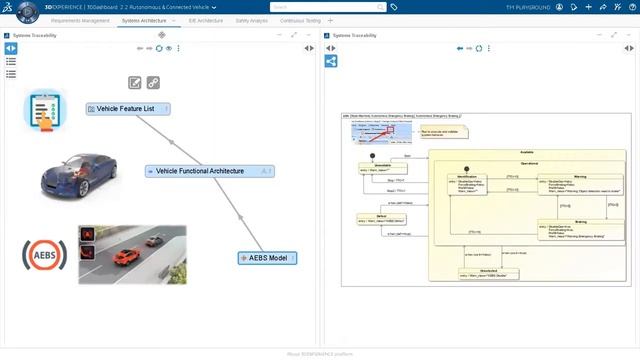Click left panel Systems Traceability app icon
Screen dimensions: 640x360
tap(7, 36)
